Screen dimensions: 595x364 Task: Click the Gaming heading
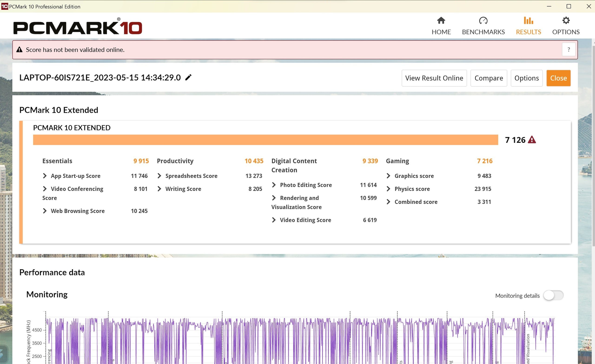point(397,161)
